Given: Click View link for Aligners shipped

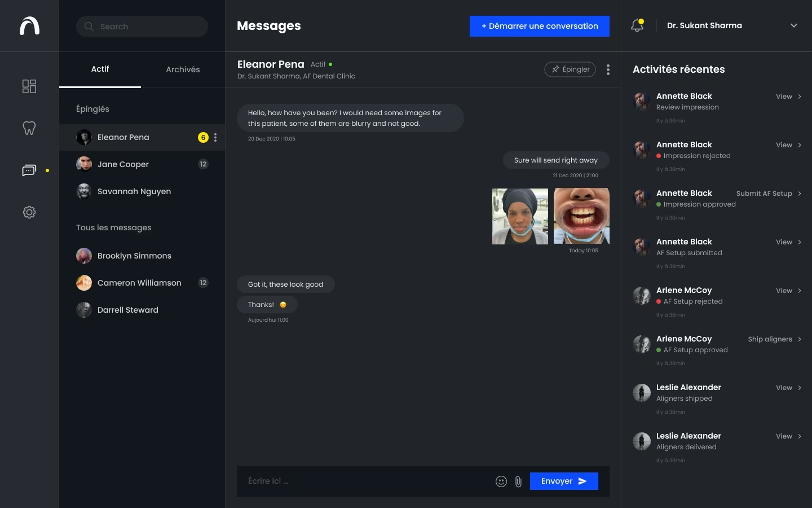Looking at the screenshot, I should (x=784, y=388).
